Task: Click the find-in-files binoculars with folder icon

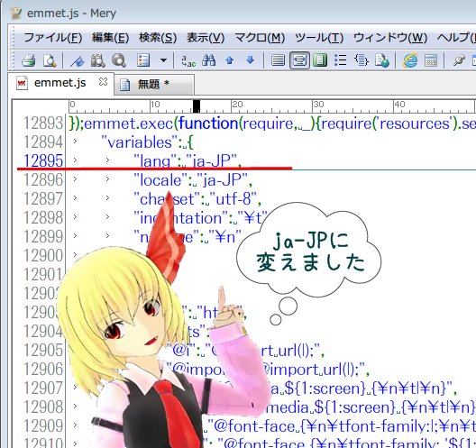Action: [x=98, y=60]
